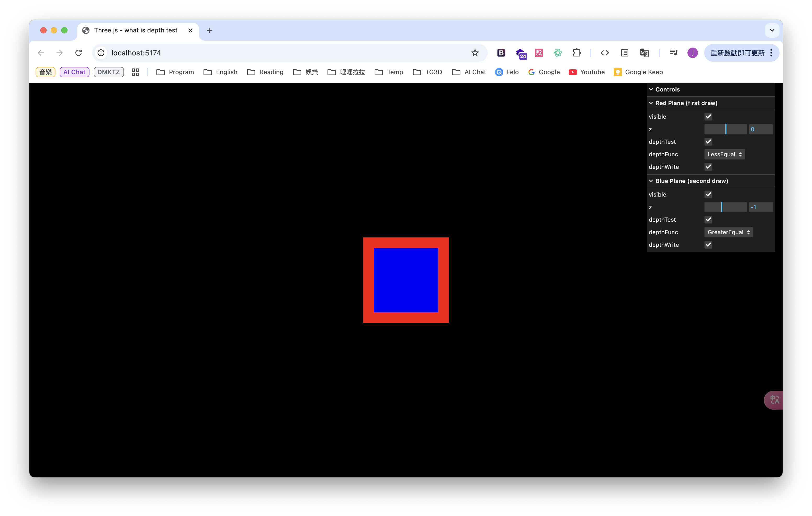This screenshot has width=812, height=516.
Task: Go back to the previous page
Action: [x=41, y=53]
